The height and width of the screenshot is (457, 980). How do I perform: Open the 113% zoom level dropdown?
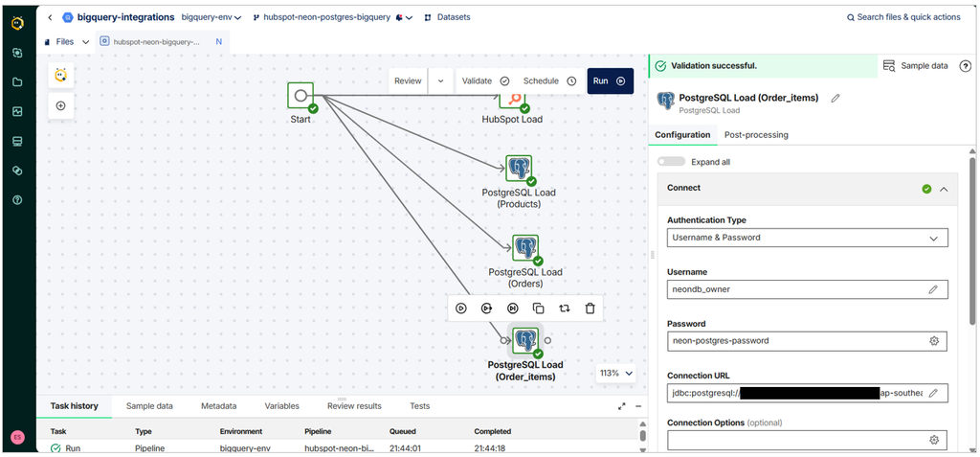tap(615, 373)
